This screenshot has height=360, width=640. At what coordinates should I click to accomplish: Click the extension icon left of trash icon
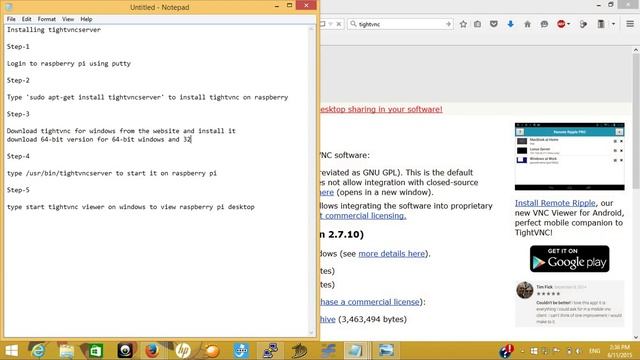[584, 24]
